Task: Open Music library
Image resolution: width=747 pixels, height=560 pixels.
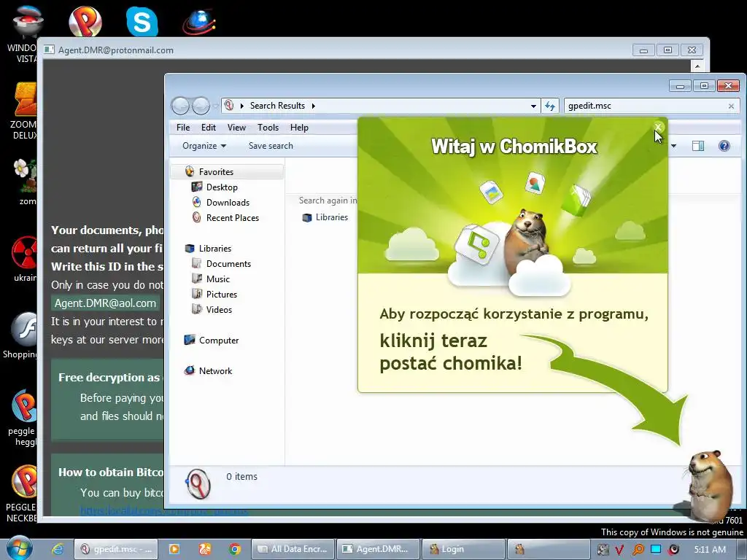Action: pyautogui.click(x=217, y=279)
